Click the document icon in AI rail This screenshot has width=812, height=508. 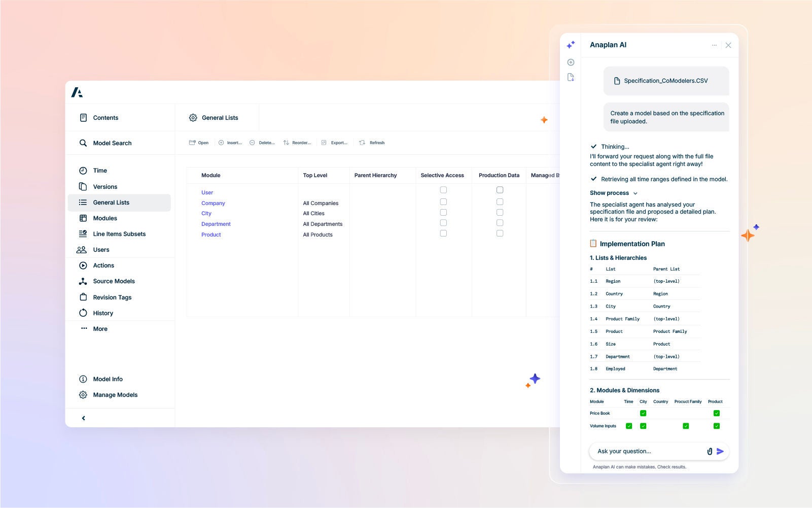(x=571, y=77)
